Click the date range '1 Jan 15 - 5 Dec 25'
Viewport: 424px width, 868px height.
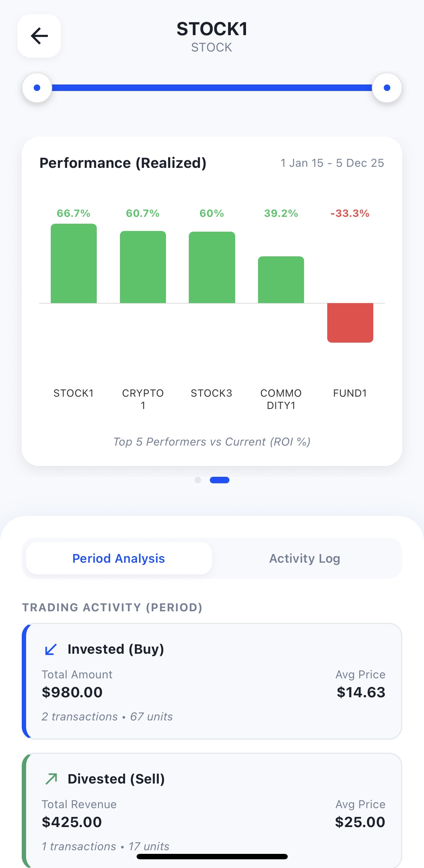pos(332,163)
